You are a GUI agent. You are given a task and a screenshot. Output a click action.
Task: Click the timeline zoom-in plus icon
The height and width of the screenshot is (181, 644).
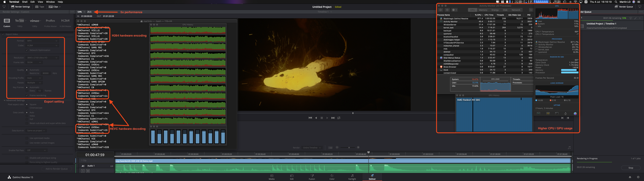point(358,147)
